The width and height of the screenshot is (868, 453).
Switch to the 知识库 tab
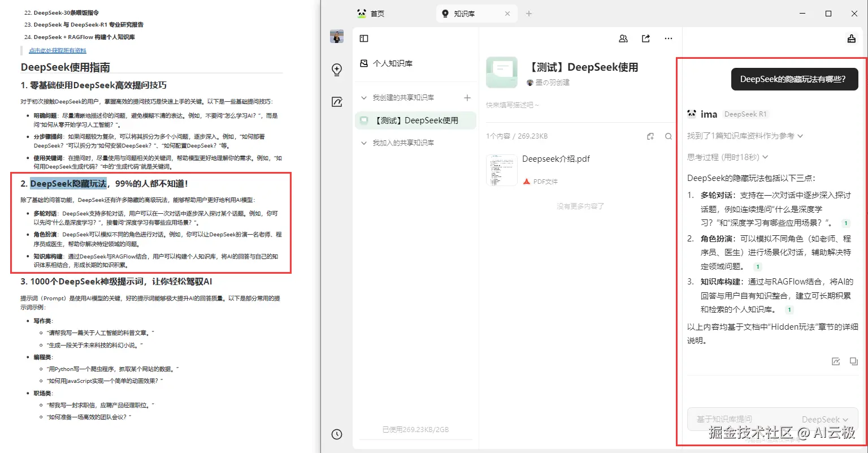pyautogui.click(x=476, y=14)
